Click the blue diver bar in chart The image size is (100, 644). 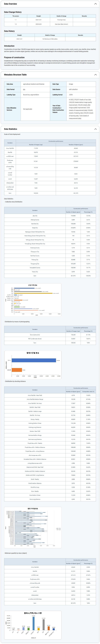[34, 360]
